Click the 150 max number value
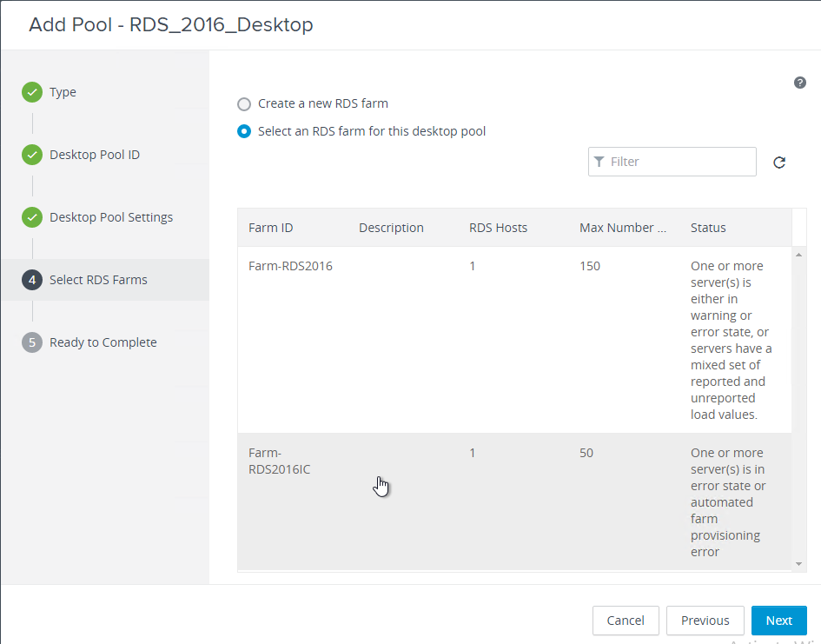Viewport: 821px width, 644px height. click(x=590, y=266)
